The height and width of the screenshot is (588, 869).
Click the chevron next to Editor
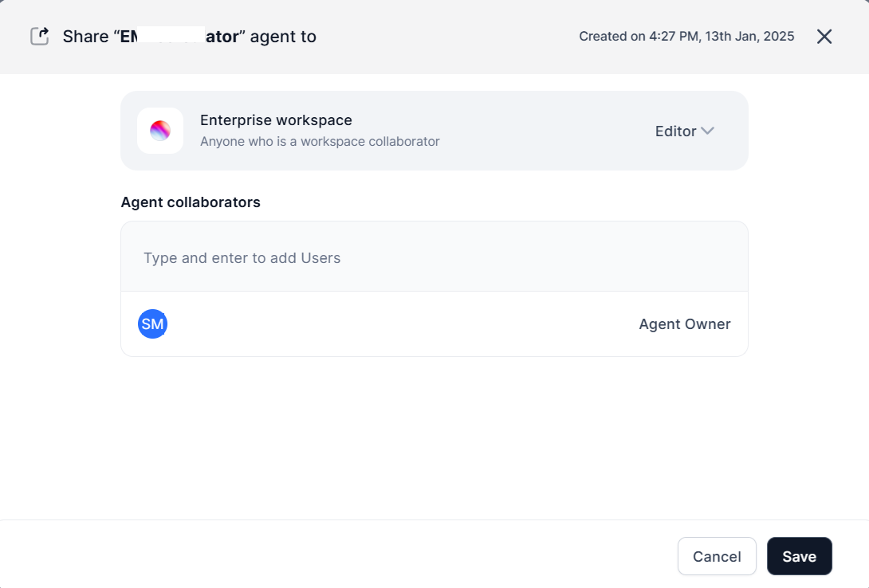(708, 131)
